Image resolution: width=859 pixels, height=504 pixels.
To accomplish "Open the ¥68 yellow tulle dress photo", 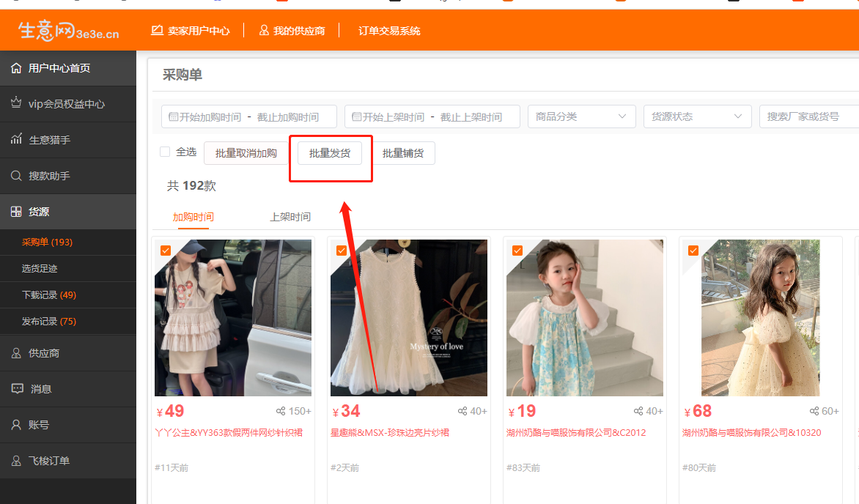I will tap(760, 318).
